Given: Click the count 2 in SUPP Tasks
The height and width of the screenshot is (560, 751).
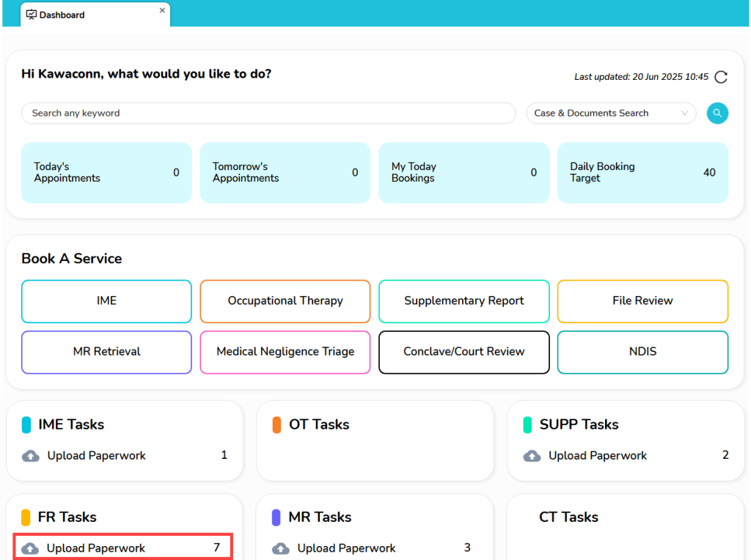Looking at the screenshot, I should pos(725,455).
